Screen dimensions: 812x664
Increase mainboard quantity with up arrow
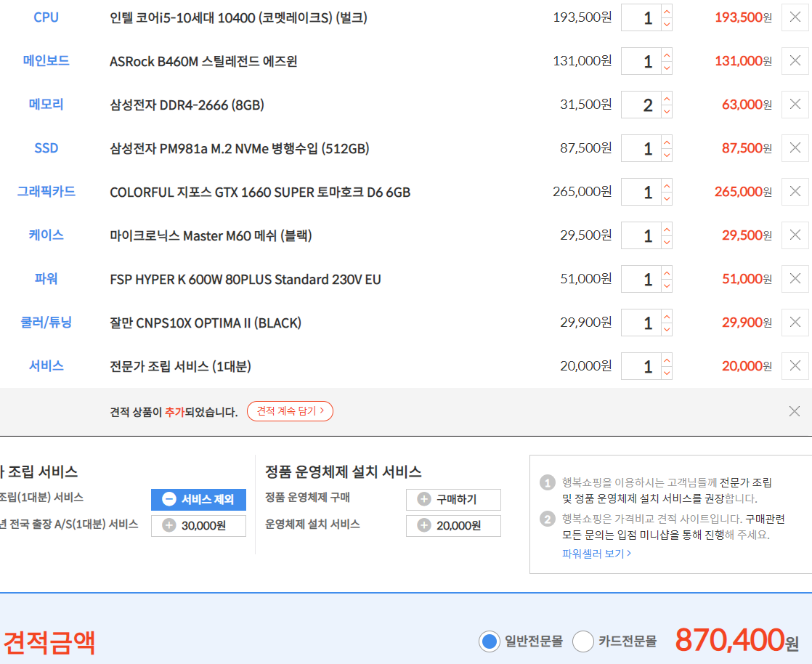tap(667, 54)
